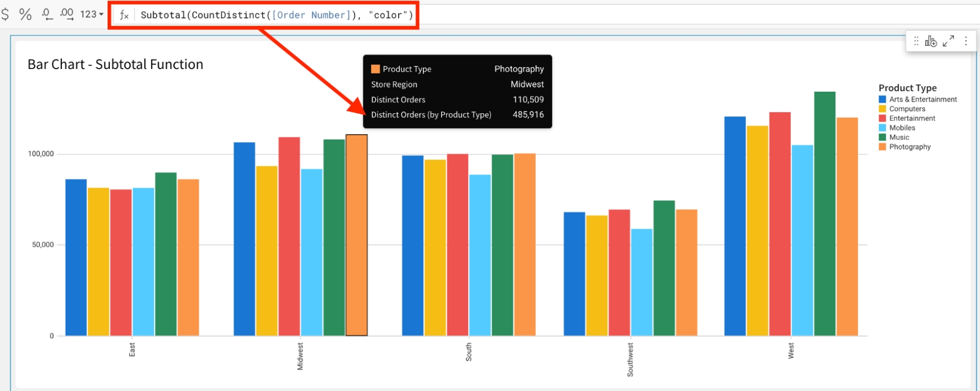Apply percent format to the column
The image size is (980, 391).
point(25,14)
